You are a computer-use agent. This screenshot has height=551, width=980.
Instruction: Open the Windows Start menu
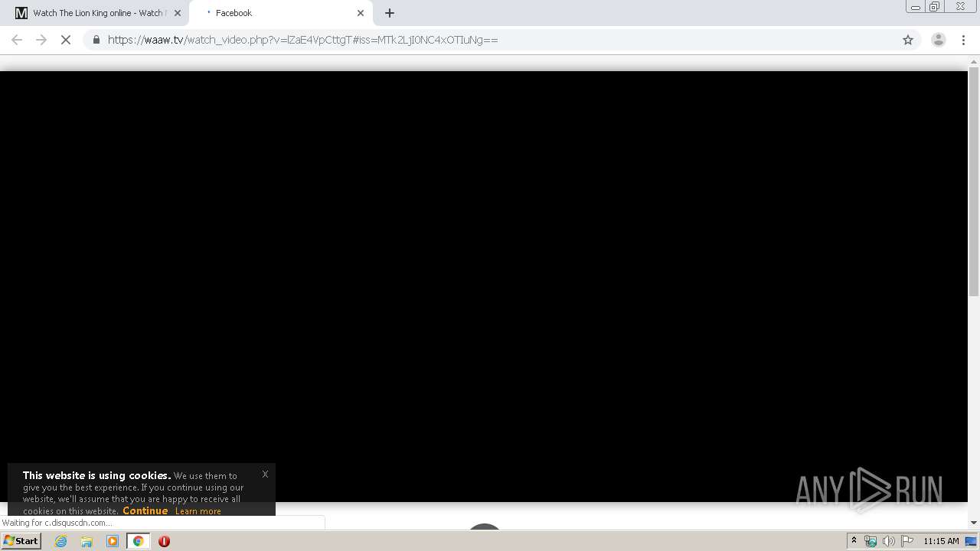click(x=21, y=541)
